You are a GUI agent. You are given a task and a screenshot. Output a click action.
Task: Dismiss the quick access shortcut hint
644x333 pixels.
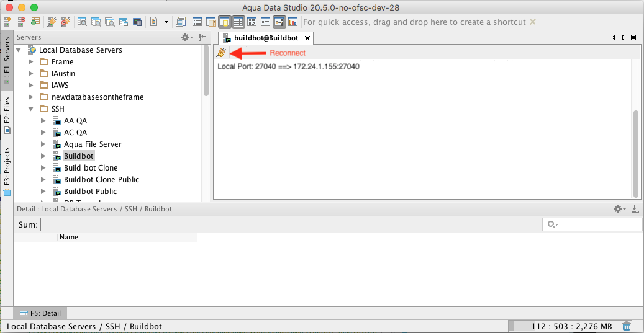click(x=533, y=22)
